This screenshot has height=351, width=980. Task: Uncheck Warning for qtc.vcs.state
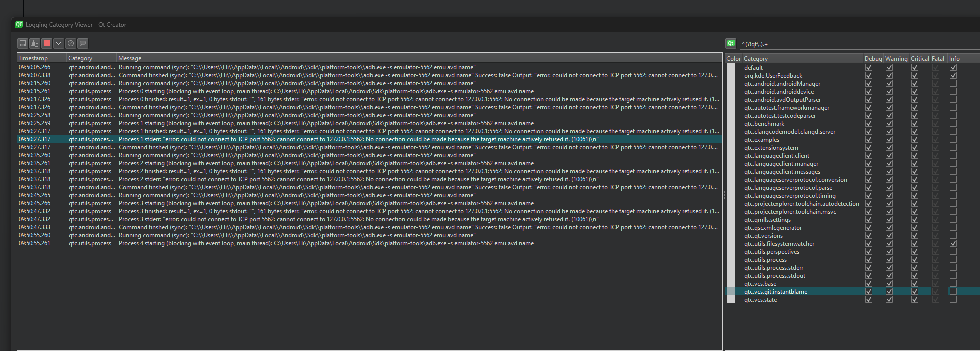pos(889,300)
